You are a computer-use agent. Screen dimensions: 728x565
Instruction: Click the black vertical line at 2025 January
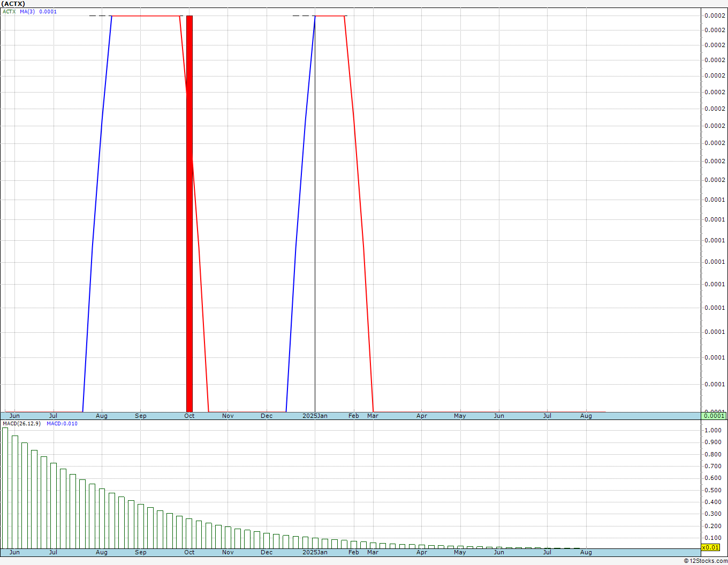(315, 214)
